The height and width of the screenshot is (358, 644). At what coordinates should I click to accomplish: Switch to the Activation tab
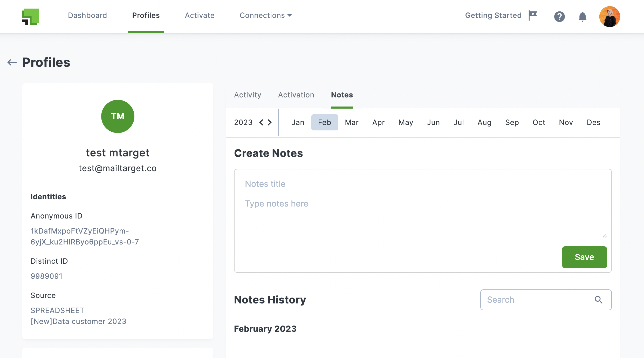click(296, 95)
